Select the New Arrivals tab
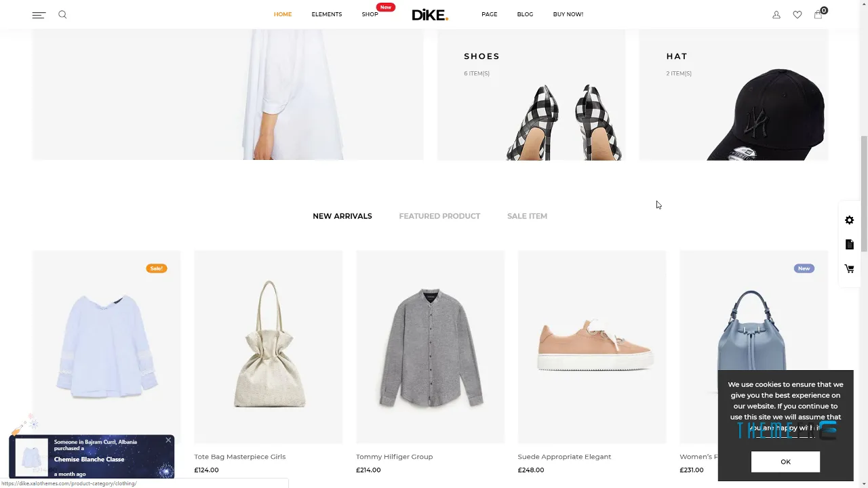This screenshot has width=868, height=488. point(342,216)
